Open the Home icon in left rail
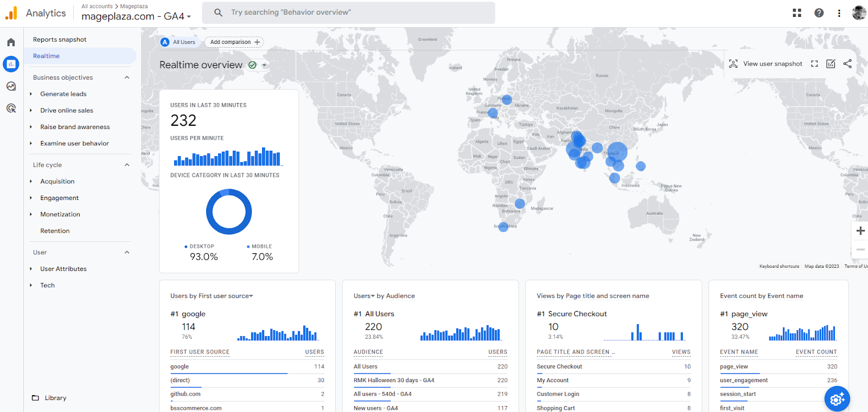 pos(11,42)
